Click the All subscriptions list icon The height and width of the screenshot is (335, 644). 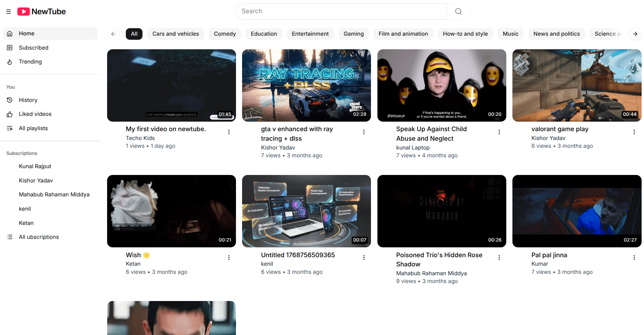coord(10,237)
